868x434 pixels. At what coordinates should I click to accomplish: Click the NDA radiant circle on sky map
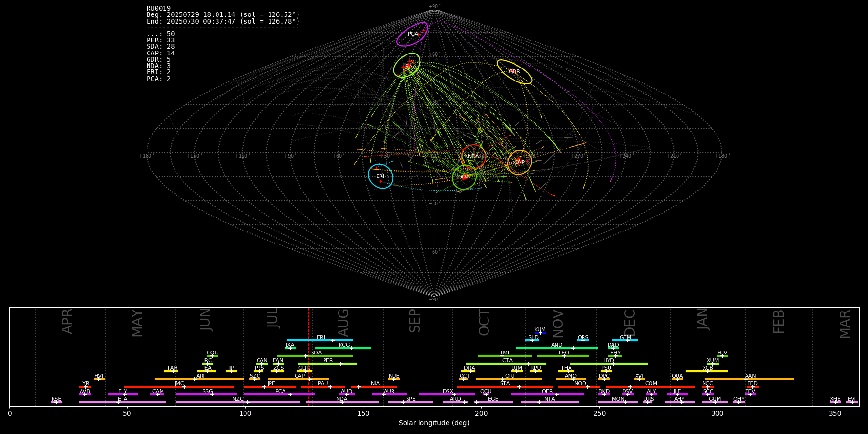point(474,156)
